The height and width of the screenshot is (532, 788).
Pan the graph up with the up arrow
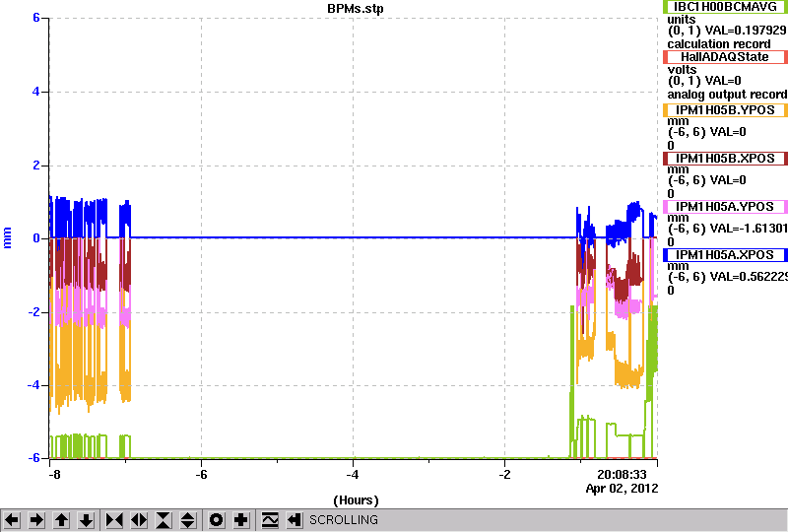[61, 520]
